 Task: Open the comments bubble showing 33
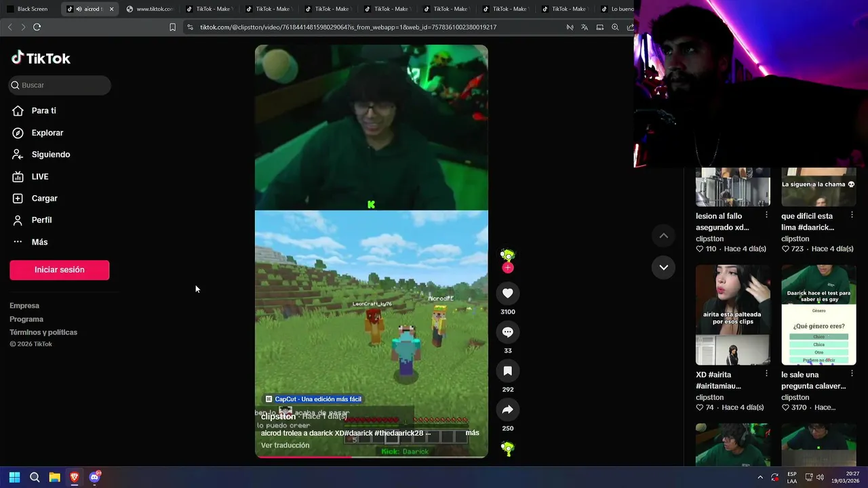click(x=507, y=332)
